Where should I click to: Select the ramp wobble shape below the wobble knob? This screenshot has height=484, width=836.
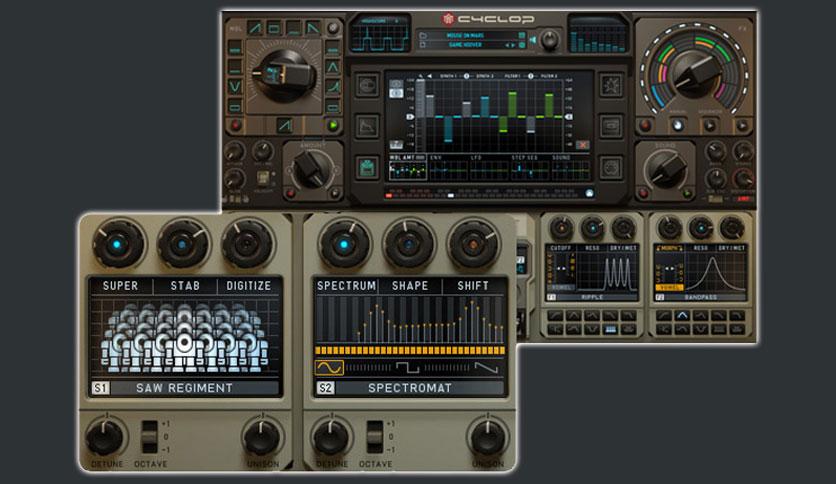285,126
